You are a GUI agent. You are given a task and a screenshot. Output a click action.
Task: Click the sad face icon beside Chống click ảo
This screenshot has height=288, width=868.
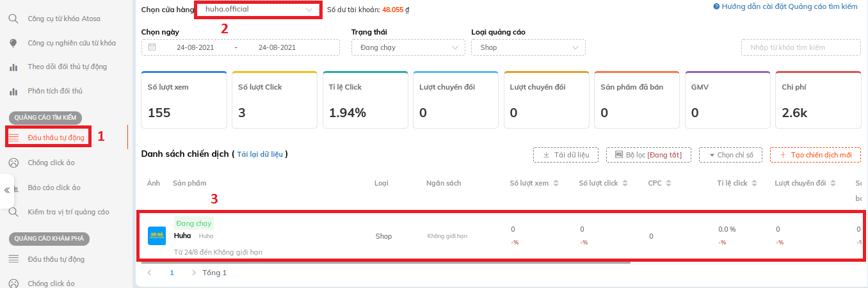[13, 163]
